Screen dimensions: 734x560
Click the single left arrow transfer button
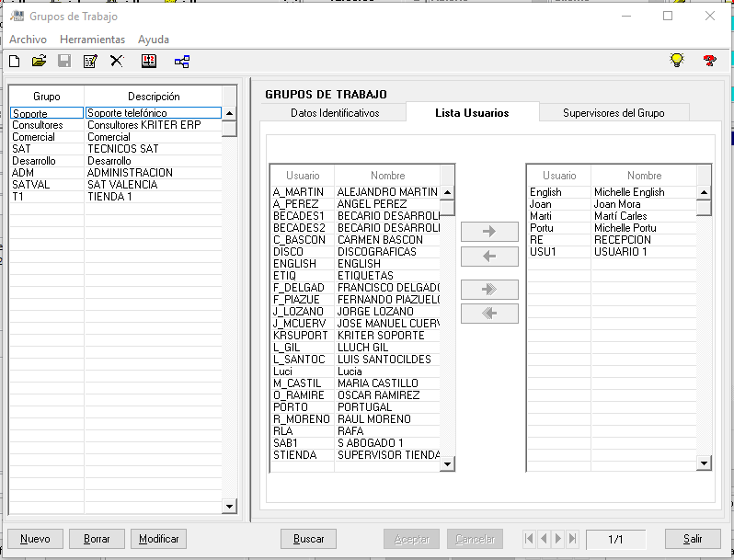click(489, 257)
